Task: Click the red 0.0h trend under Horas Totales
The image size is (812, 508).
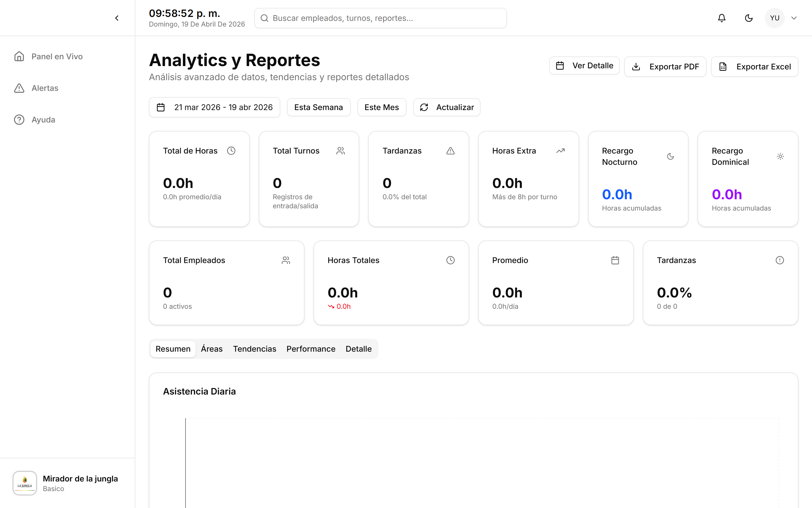Action: pyautogui.click(x=339, y=306)
